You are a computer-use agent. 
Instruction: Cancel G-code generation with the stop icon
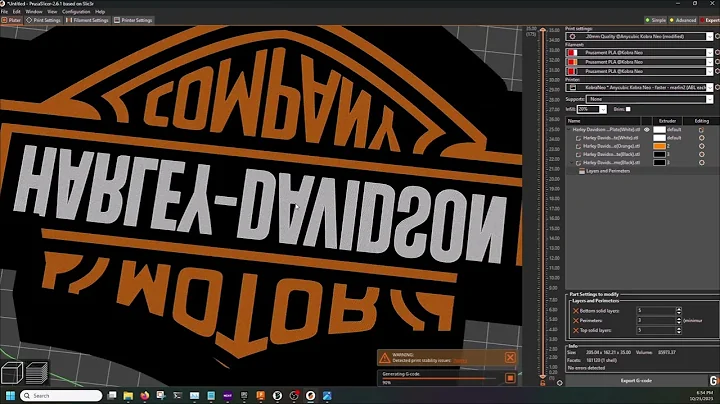(510, 378)
